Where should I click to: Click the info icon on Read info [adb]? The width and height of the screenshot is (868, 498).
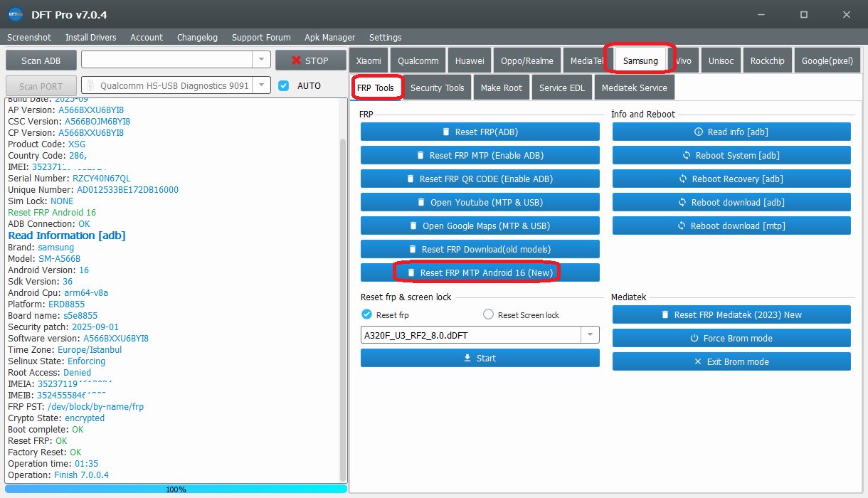coord(699,132)
